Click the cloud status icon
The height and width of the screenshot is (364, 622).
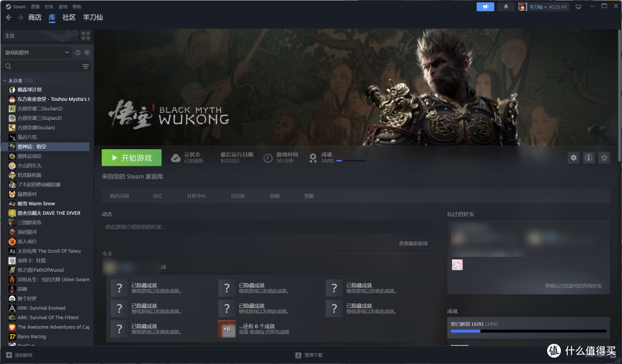point(176,158)
